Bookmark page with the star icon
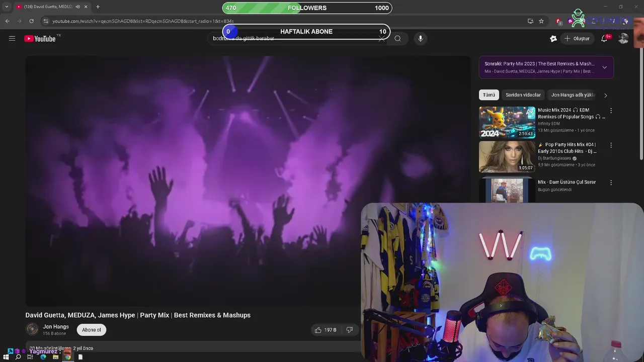644x362 pixels. [541, 21]
